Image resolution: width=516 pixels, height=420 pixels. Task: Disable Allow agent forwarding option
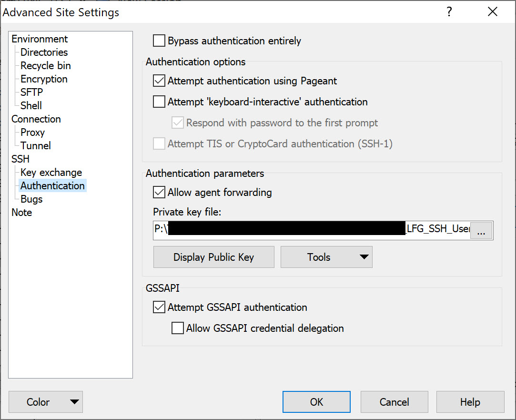click(x=159, y=193)
